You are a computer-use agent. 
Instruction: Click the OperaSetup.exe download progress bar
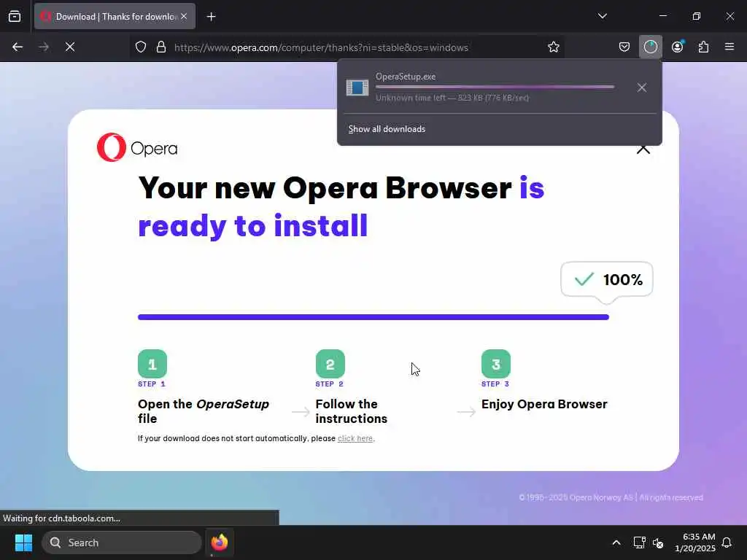click(495, 87)
